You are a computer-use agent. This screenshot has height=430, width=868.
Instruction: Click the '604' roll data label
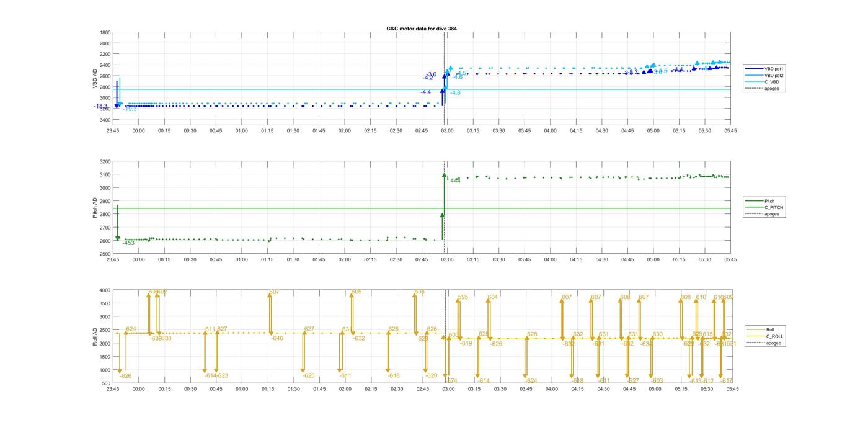(x=493, y=298)
